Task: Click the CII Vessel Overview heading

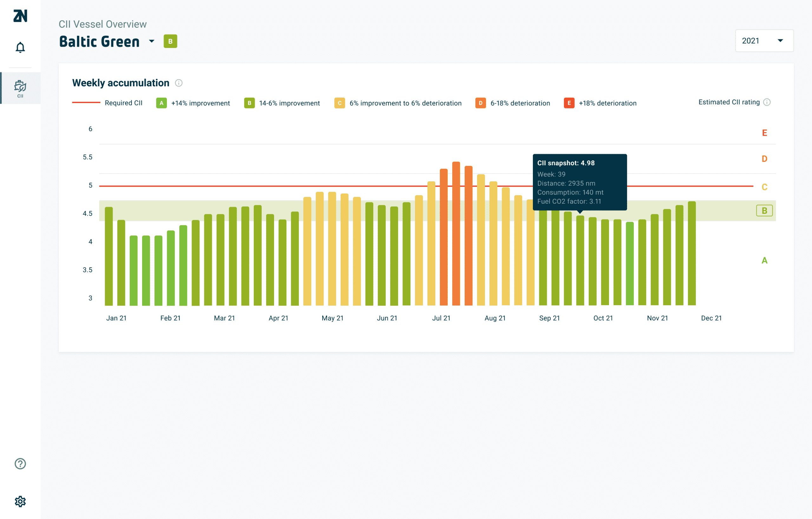Action: (x=102, y=24)
